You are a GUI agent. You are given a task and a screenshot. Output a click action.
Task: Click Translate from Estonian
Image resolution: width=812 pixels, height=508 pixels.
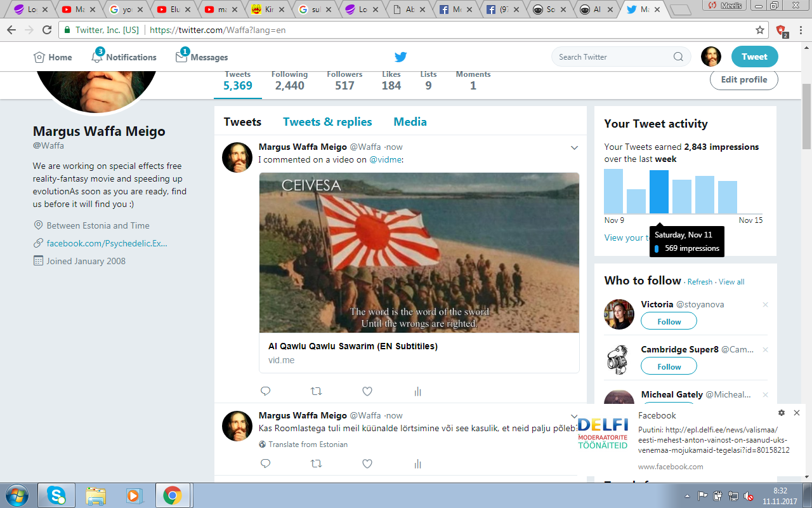pos(308,444)
